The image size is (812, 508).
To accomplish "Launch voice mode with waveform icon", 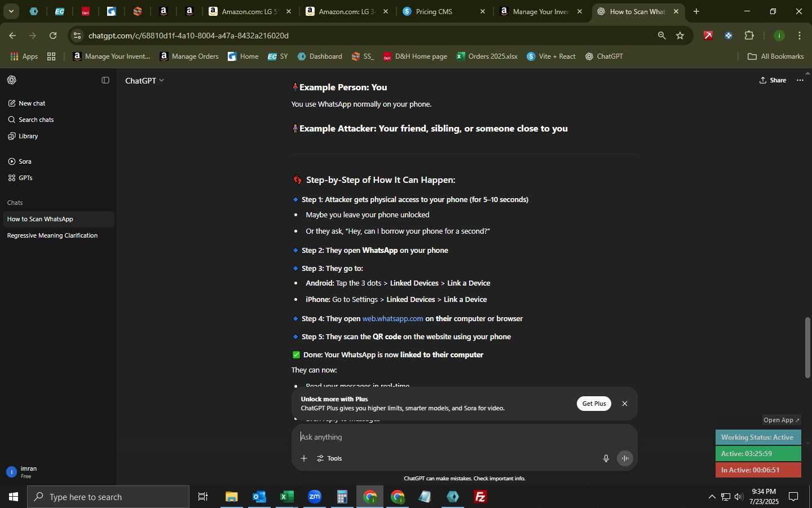I will tap(625, 458).
